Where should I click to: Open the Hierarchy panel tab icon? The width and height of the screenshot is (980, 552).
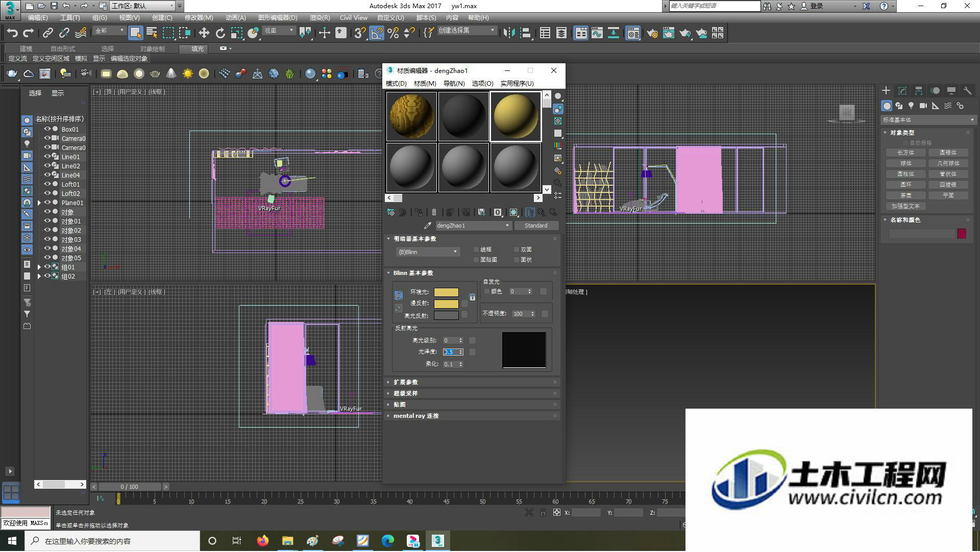click(919, 91)
